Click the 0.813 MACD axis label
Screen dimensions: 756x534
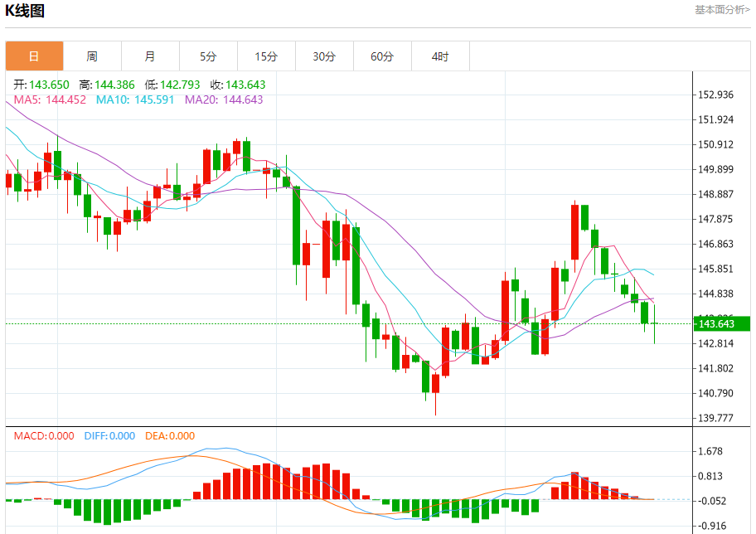pos(710,476)
